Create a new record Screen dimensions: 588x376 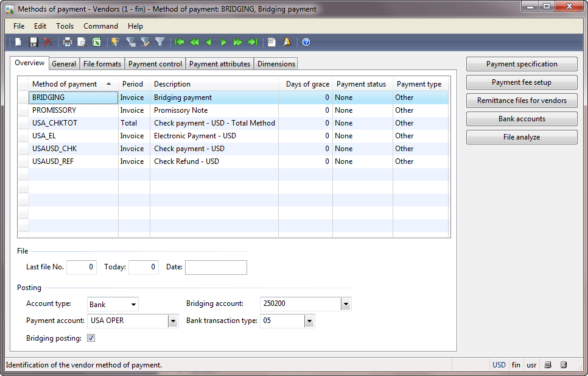coord(18,42)
